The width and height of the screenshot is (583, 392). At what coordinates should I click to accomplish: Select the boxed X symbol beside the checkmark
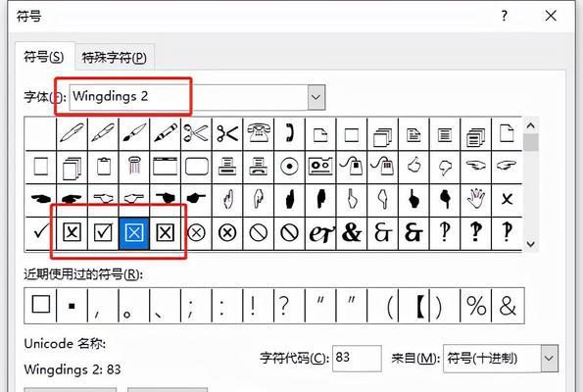72,233
